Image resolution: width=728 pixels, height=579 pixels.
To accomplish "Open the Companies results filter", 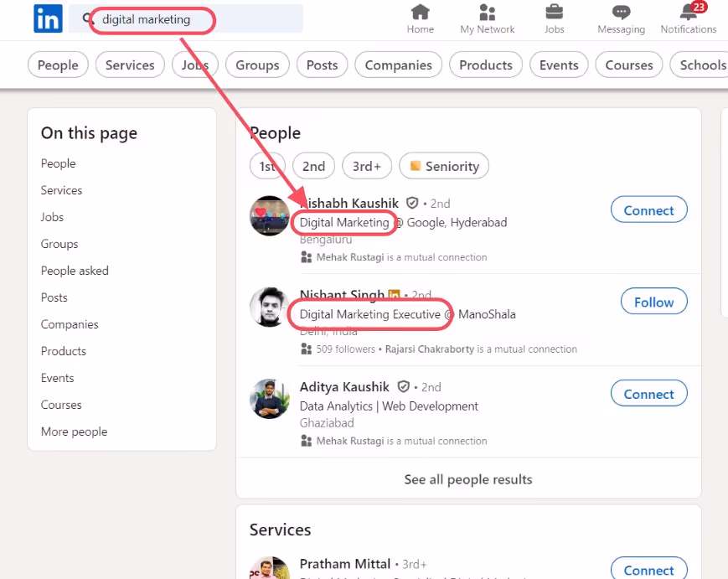I will [398, 65].
